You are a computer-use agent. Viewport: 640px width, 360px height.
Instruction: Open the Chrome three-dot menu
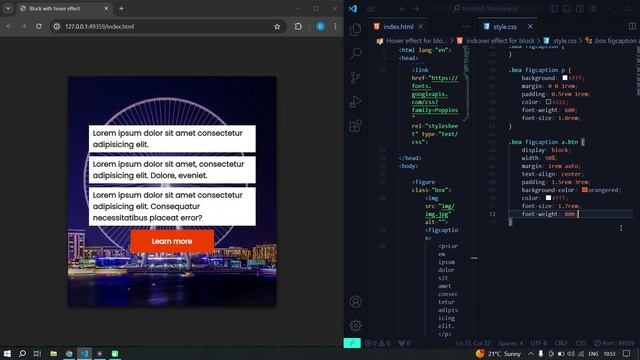[x=335, y=27]
